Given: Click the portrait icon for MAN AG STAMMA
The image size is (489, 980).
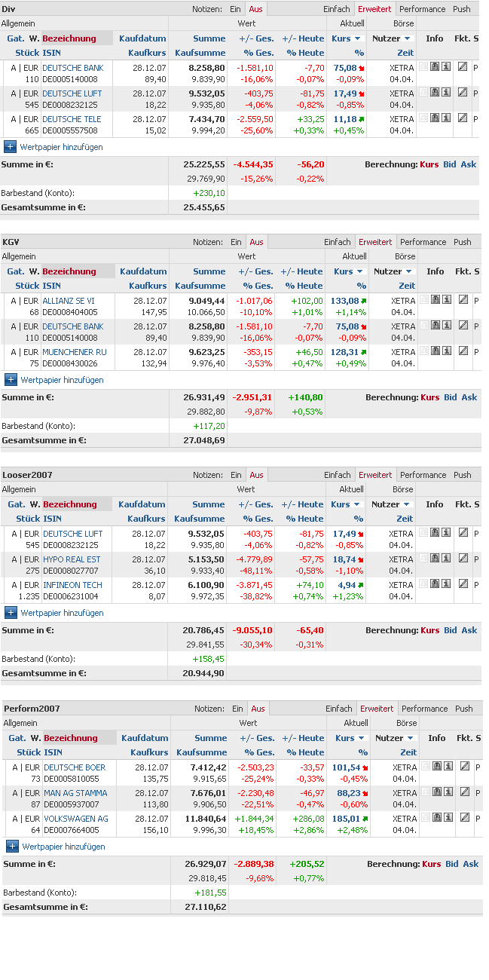Looking at the screenshot, I should (x=438, y=792).
